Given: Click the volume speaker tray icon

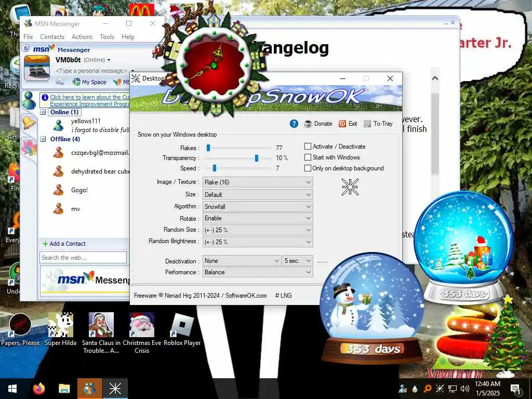Looking at the screenshot, I should pyautogui.click(x=464, y=389).
